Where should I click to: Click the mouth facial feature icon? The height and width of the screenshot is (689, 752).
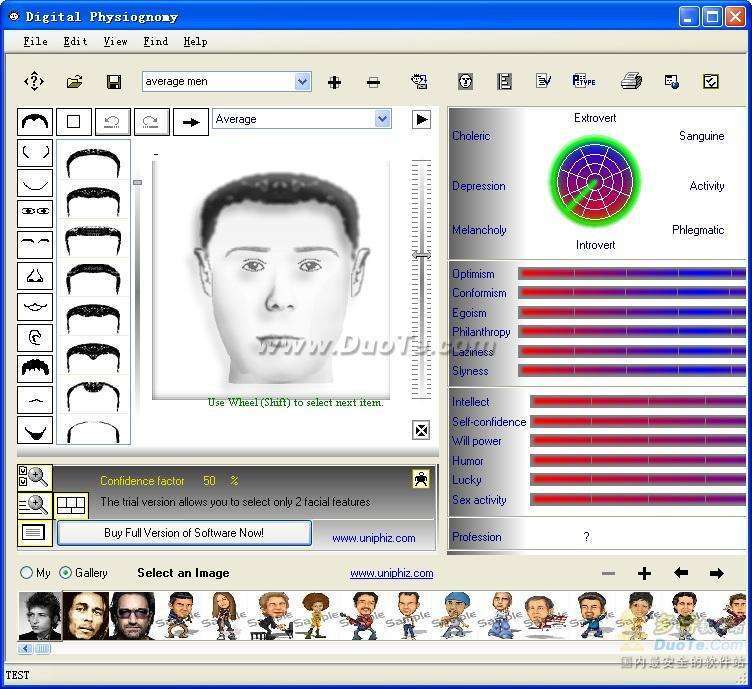(35, 307)
